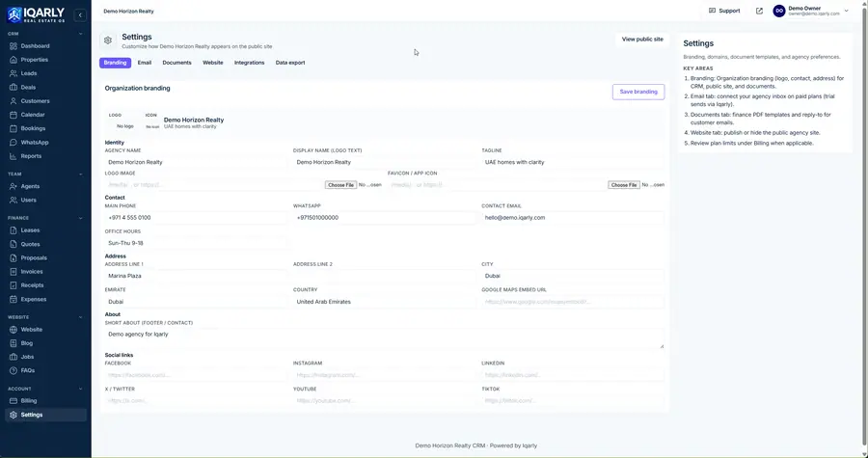
Task: Open the Dashboard icon in sidebar
Action: click(x=14, y=46)
